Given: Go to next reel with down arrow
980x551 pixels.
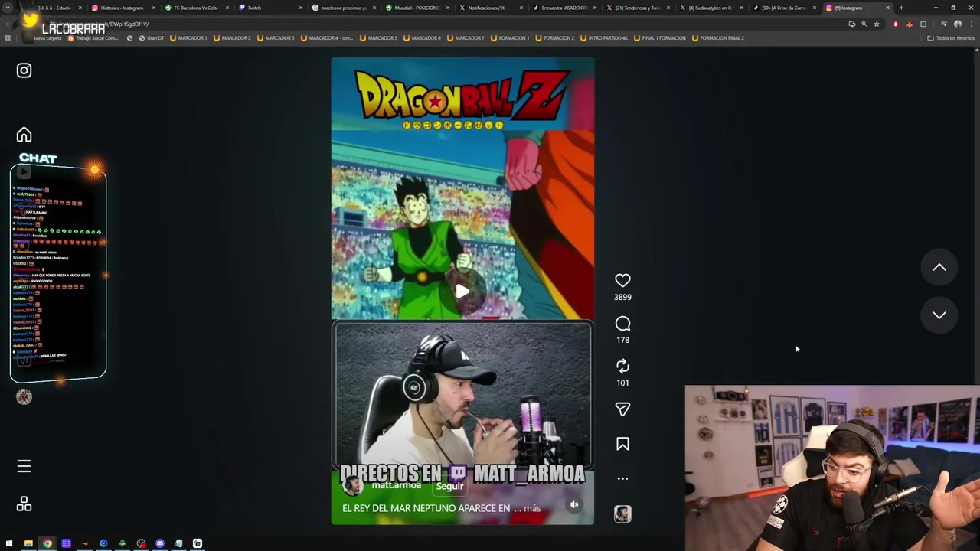Looking at the screenshot, I should pos(939,315).
